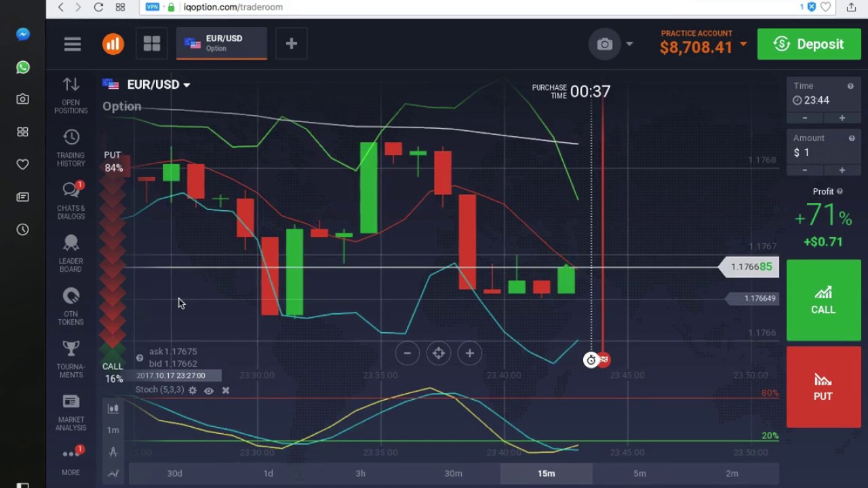868x488 pixels.
Task: Expand the EUR/USD asset dropdown
Action: pos(186,85)
